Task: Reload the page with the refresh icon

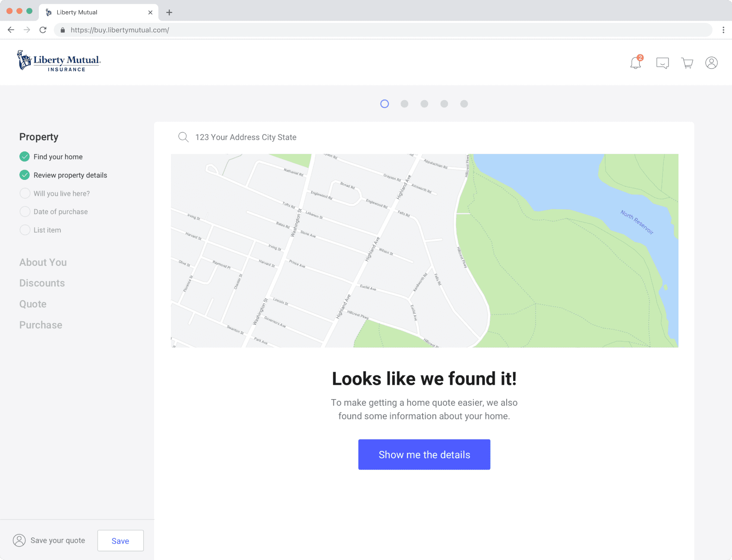Action: pos(43,30)
